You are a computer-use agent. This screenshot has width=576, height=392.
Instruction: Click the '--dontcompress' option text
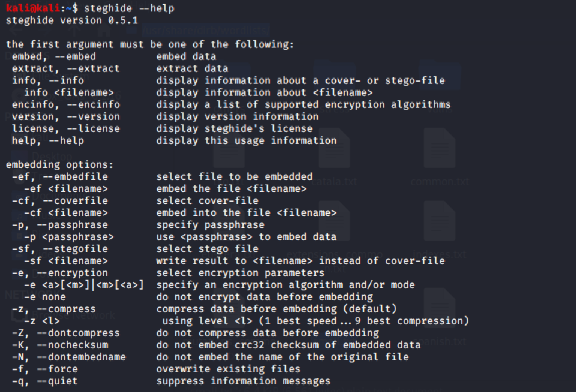tap(78, 333)
